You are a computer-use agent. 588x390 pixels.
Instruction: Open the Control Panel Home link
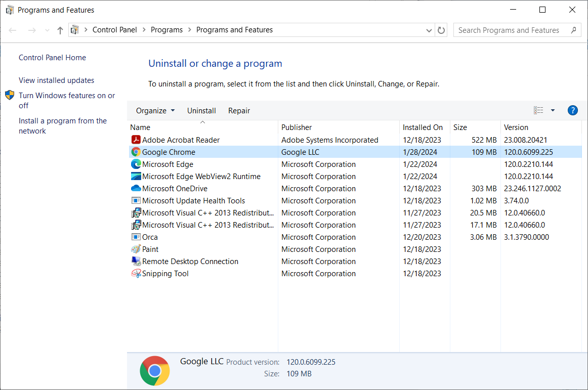52,57
